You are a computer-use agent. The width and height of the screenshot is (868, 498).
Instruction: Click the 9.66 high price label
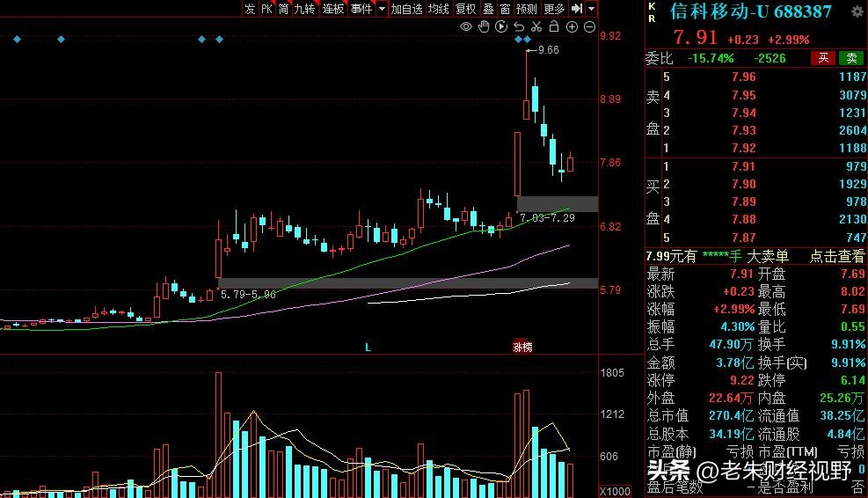pos(548,50)
